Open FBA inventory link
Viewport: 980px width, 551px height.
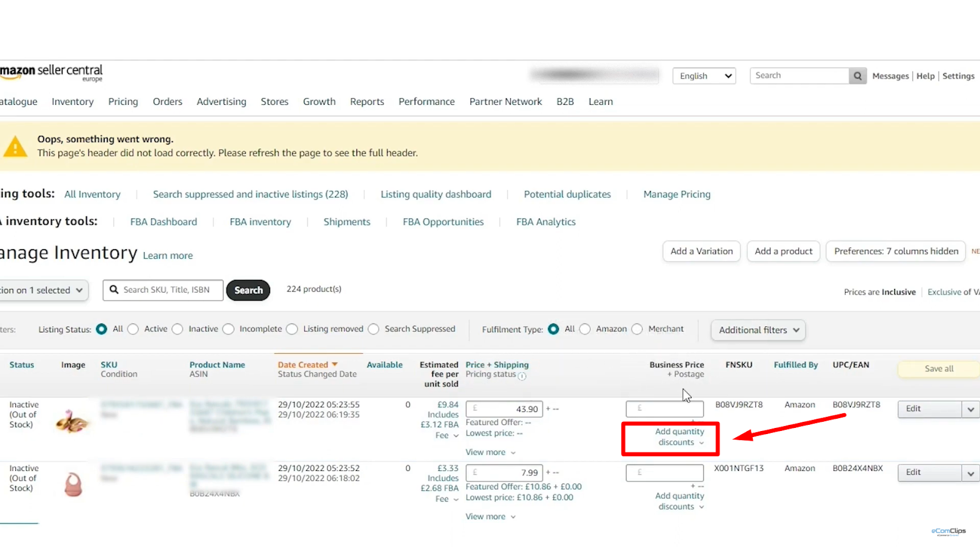pos(260,222)
